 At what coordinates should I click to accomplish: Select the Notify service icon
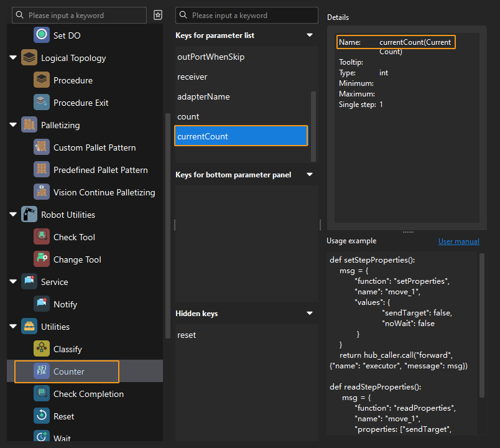coord(42,304)
